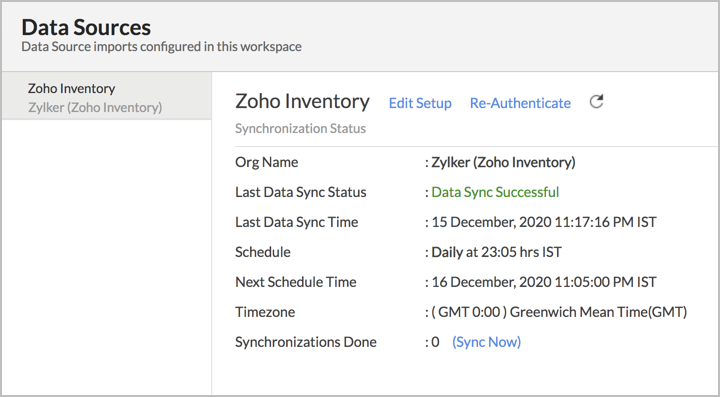Viewport: 720px width, 397px height.
Task: Open the Edit Setup link
Action: tap(420, 103)
